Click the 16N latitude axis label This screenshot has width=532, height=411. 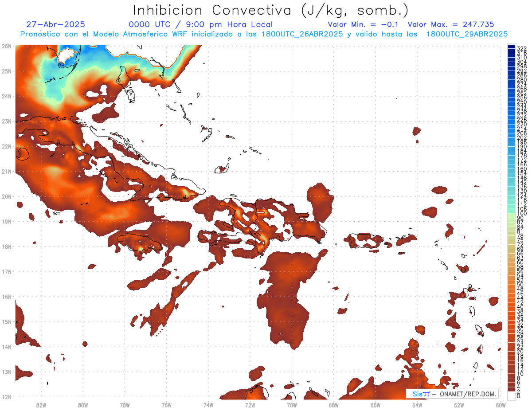pyautogui.click(x=6, y=296)
